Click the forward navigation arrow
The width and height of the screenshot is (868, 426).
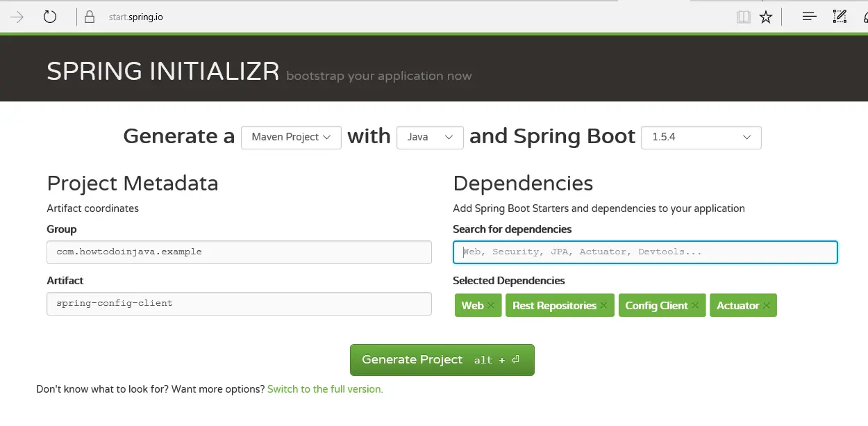coord(15,16)
